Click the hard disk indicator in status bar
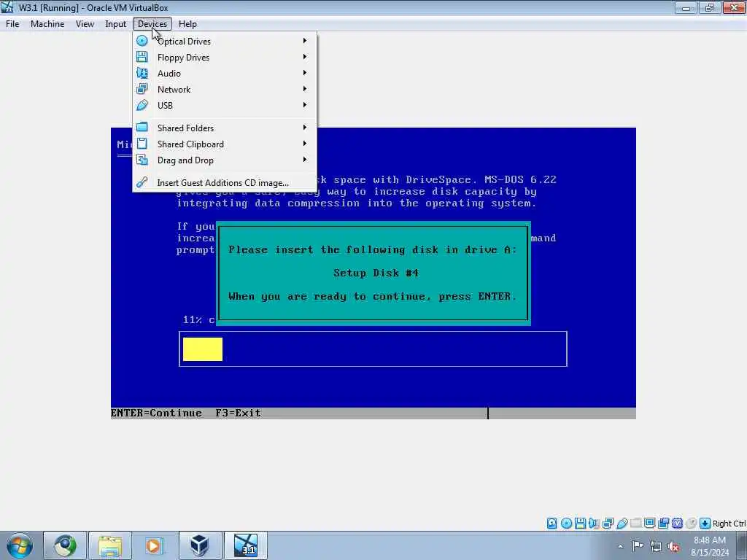Image resolution: width=747 pixels, height=560 pixels. pos(551,524)
